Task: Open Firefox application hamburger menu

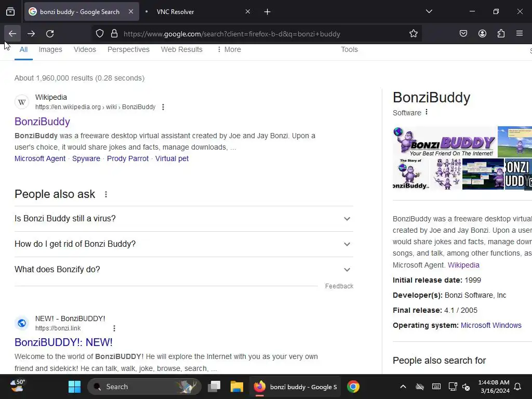Action: pyautogui.click(x=520, y=34)
